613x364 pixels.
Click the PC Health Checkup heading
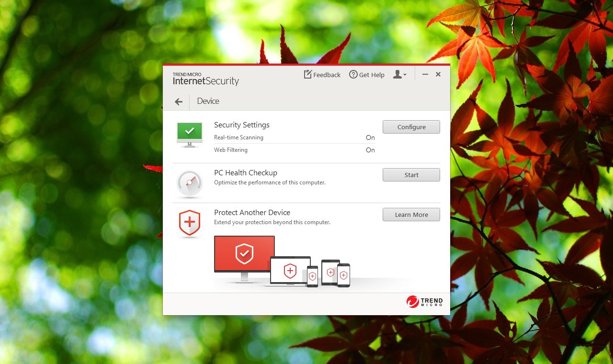[246, 173]
